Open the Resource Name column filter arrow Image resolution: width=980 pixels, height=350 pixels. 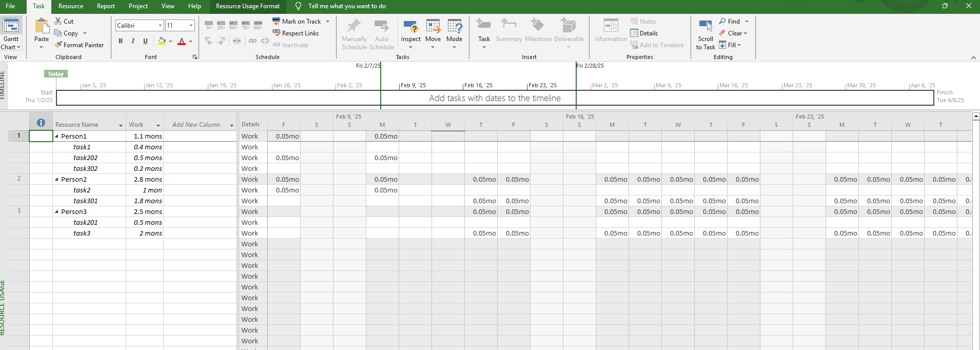point(121,125)
